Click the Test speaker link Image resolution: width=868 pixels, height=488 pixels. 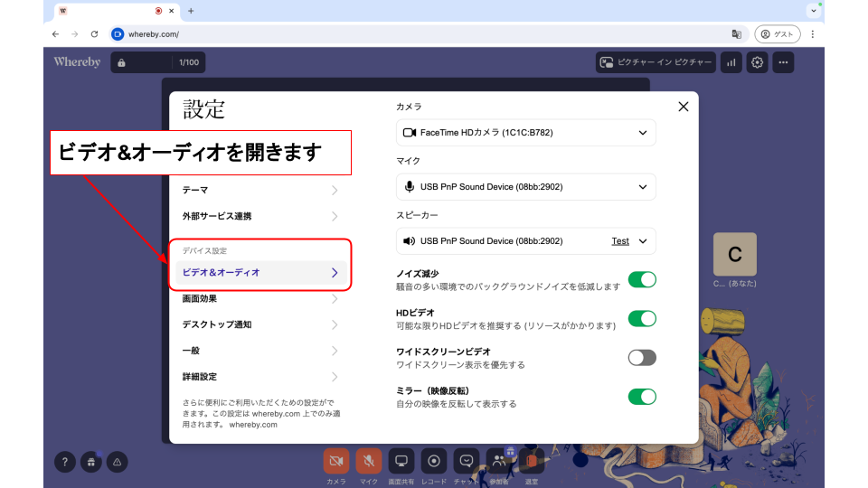620,241
